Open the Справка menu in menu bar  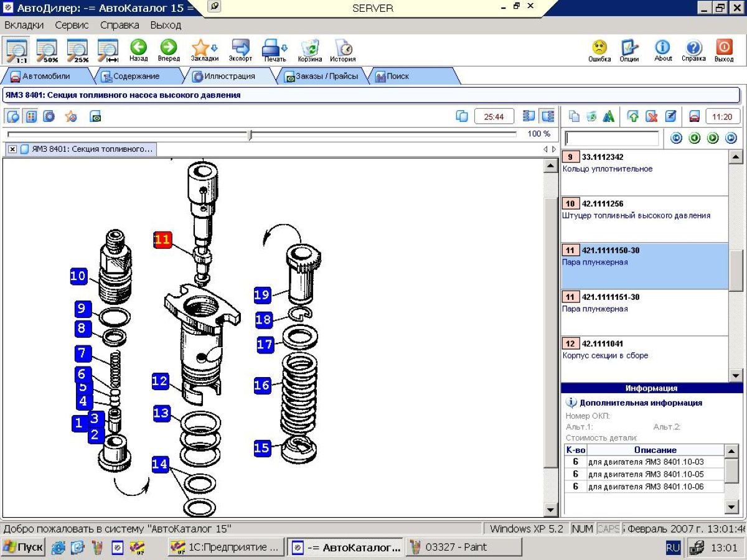120,25
